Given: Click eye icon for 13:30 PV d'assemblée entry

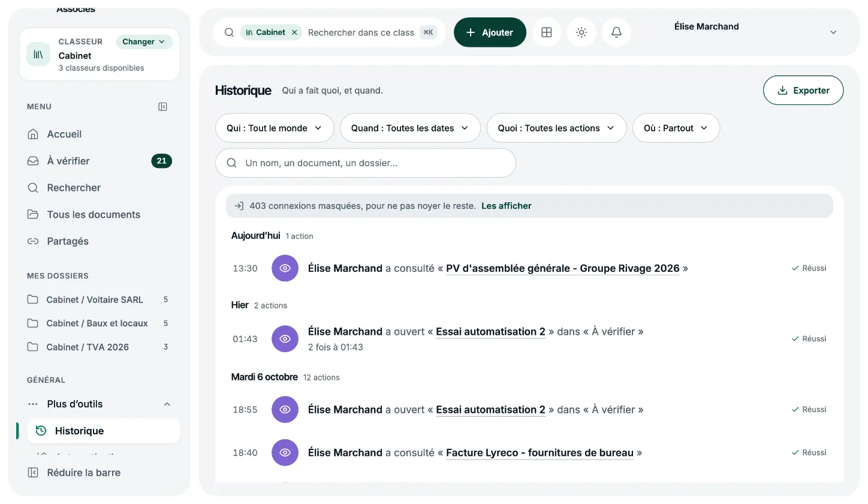Looking at the screenshot, I should (x=285, y=268).
